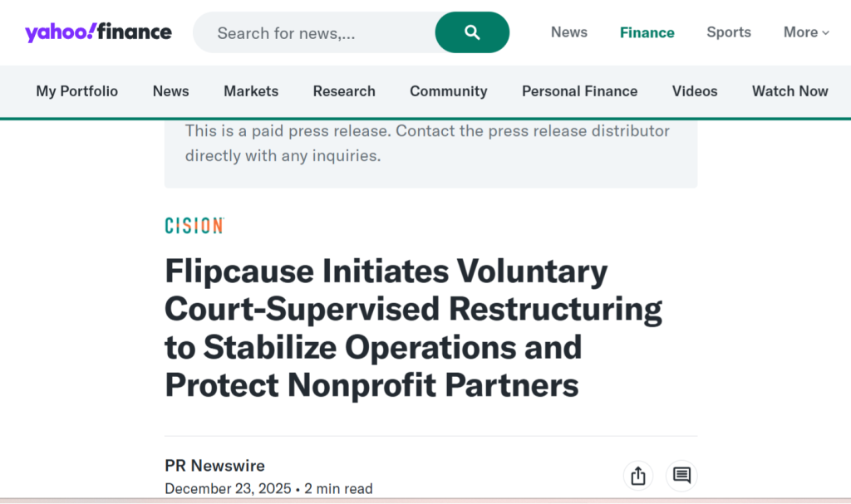
Task: Open the comments speech-bubble icon
Action: pos(681,476)
